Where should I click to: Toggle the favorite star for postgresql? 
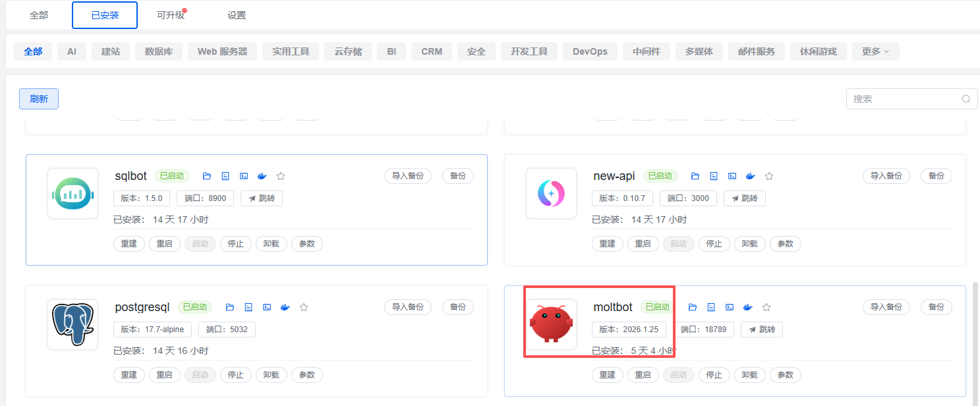[x=304, y=307]
